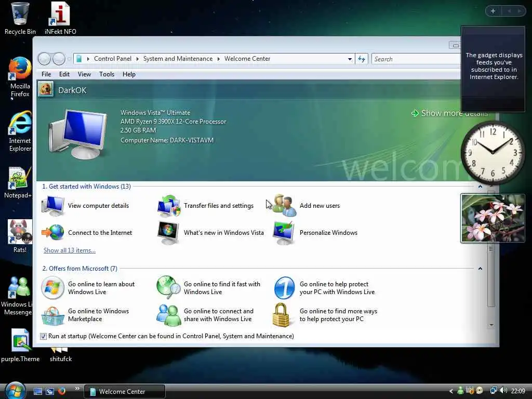Open the Edit menu
The width and height of the screenshot is (532, 399).
pyautogui.click(x=64, y=74)
